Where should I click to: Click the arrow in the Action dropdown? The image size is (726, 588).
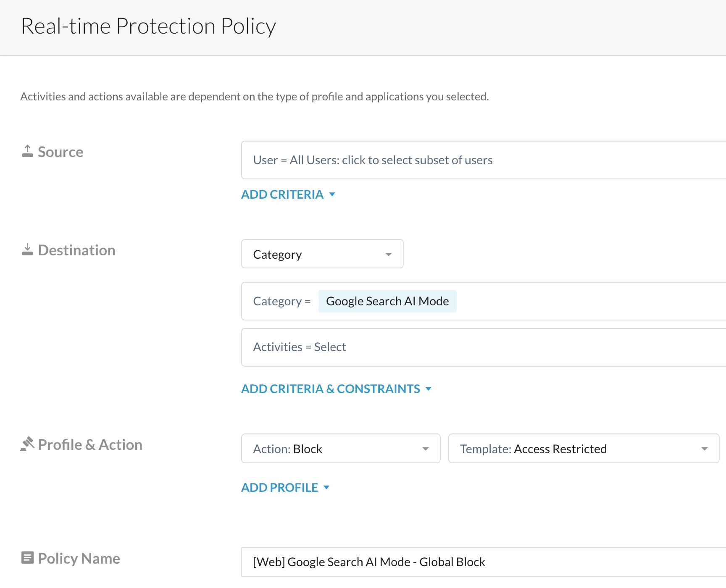[x=426, y=449]
